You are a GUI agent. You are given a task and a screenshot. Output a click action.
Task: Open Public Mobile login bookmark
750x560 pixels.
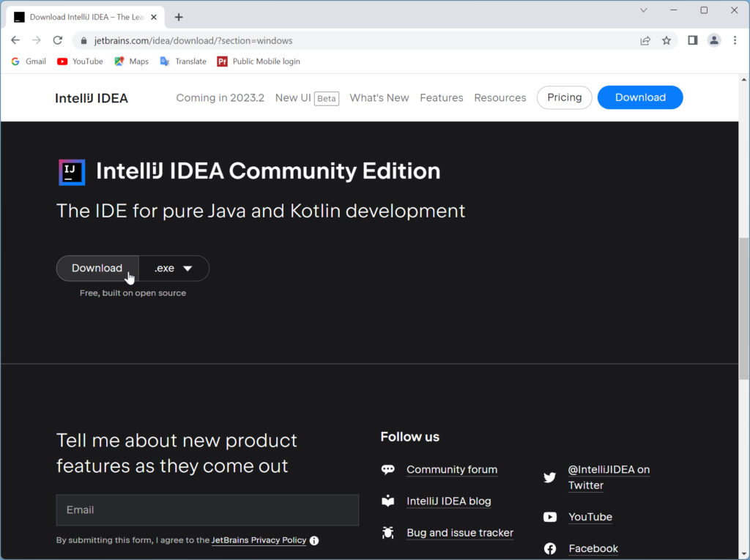click(x=259, y=61)
